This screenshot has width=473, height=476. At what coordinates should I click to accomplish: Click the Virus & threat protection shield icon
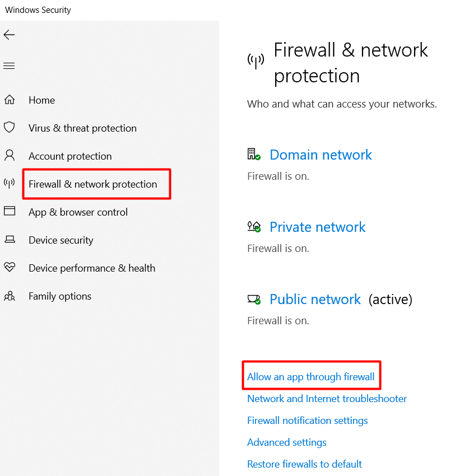(x=10, y=128)
